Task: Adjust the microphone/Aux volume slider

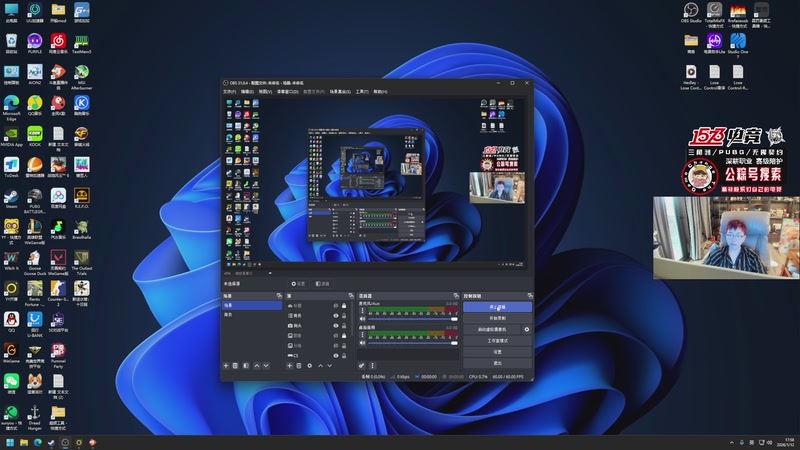Action: pyautogui.click(x=412, y=319)
